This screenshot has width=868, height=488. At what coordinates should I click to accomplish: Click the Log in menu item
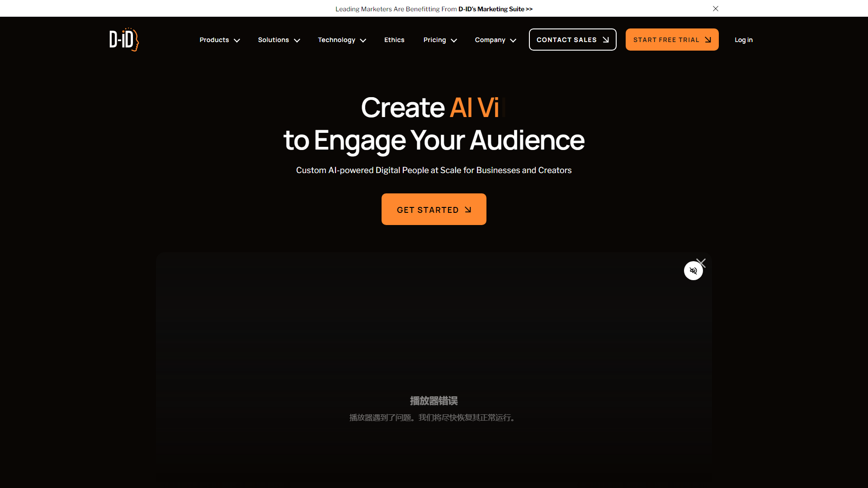(743, 39)
